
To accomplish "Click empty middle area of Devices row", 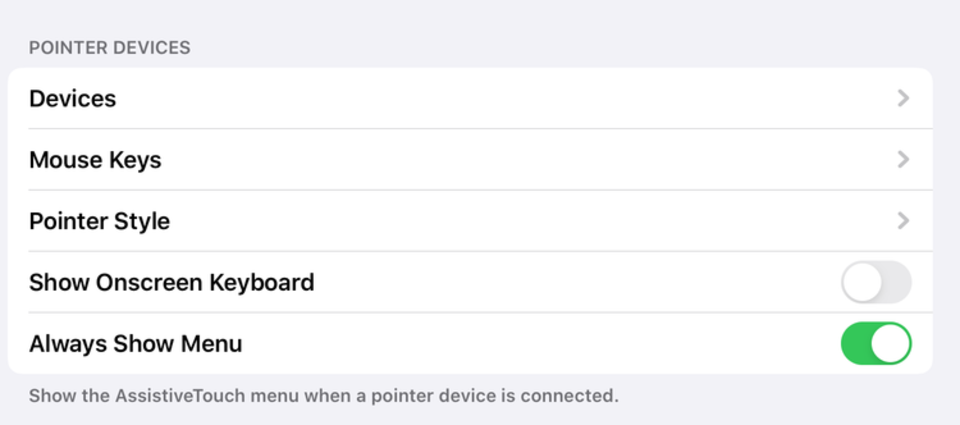I will pos(490,98).
